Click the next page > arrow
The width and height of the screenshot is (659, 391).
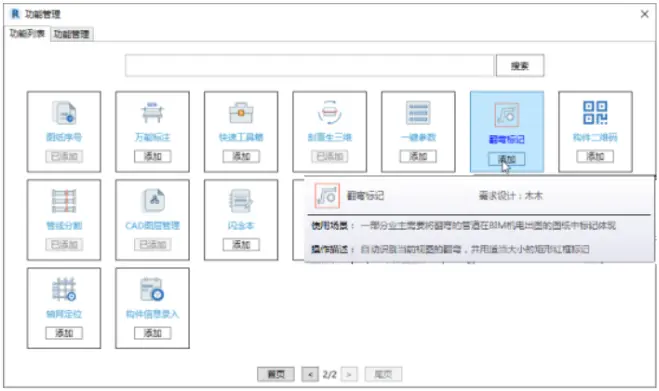[x=349, y=374]
